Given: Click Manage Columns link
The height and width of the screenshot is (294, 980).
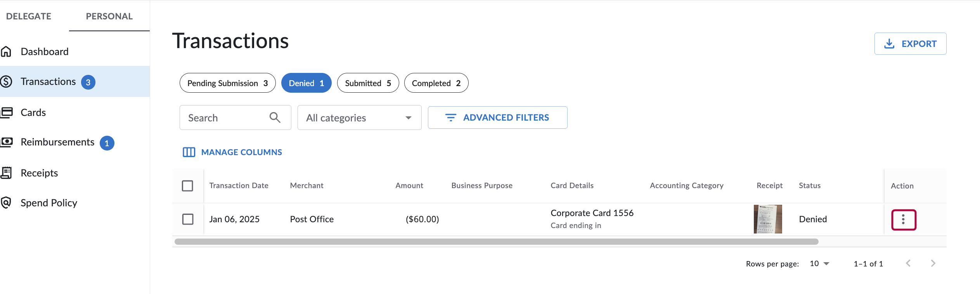Looking at the screenshot, I should point(232,152).
